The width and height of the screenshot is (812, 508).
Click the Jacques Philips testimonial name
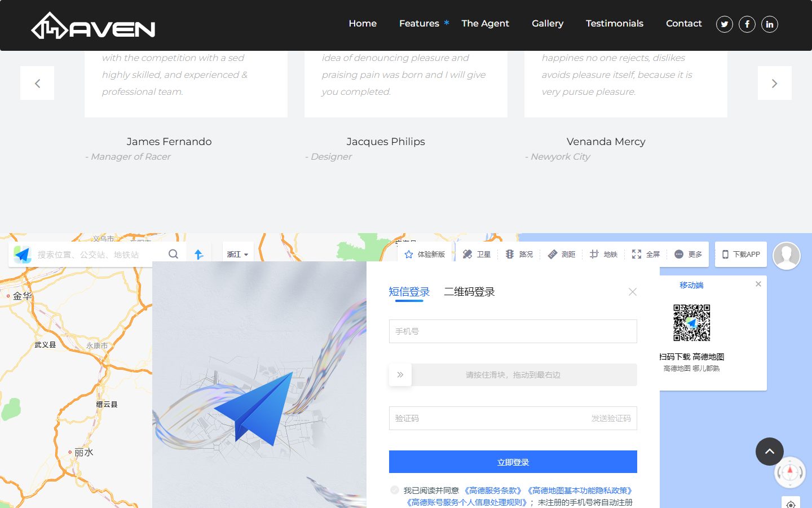pos(386,142)
